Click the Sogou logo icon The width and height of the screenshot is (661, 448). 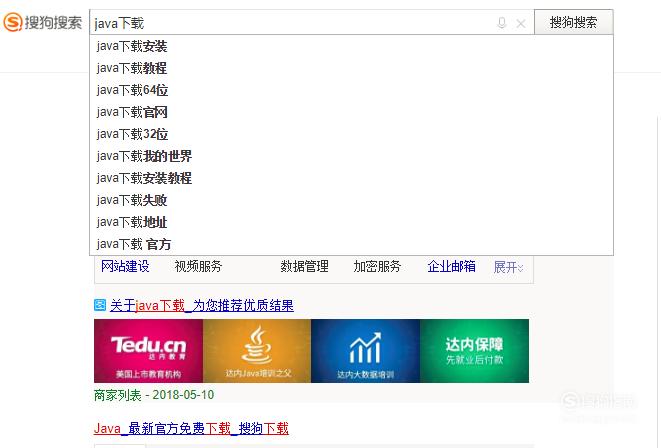tap(13, 22)
